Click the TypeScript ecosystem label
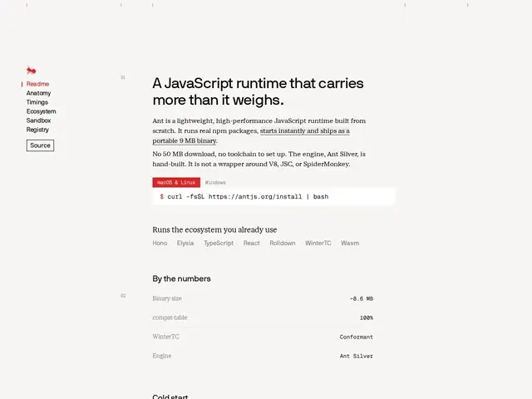 pos(219,244)
